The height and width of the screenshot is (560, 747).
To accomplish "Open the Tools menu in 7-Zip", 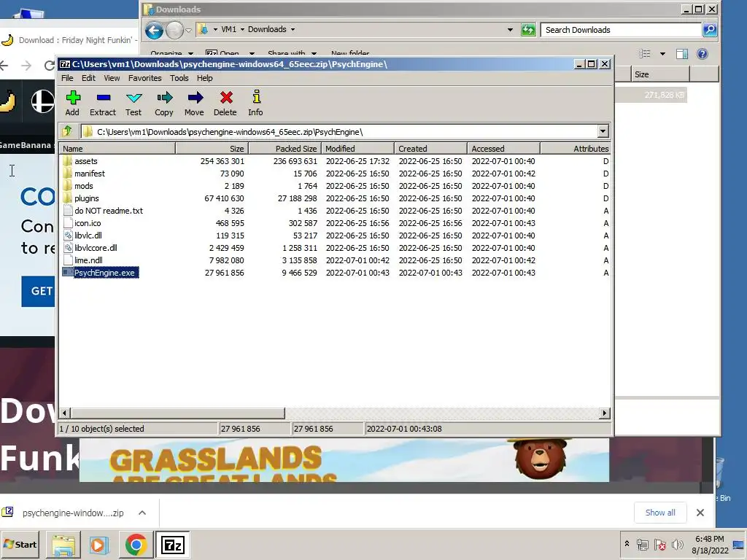I will coord(179,78).
